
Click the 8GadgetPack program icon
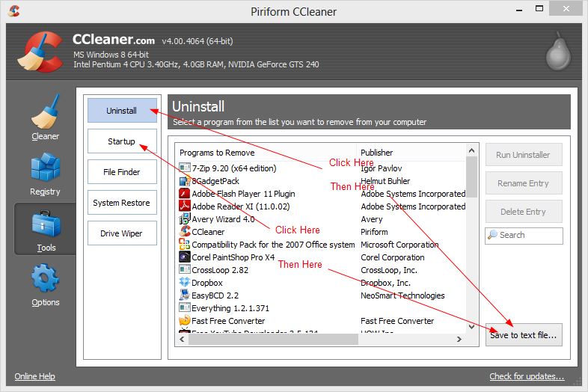click(x=185, y=181)
